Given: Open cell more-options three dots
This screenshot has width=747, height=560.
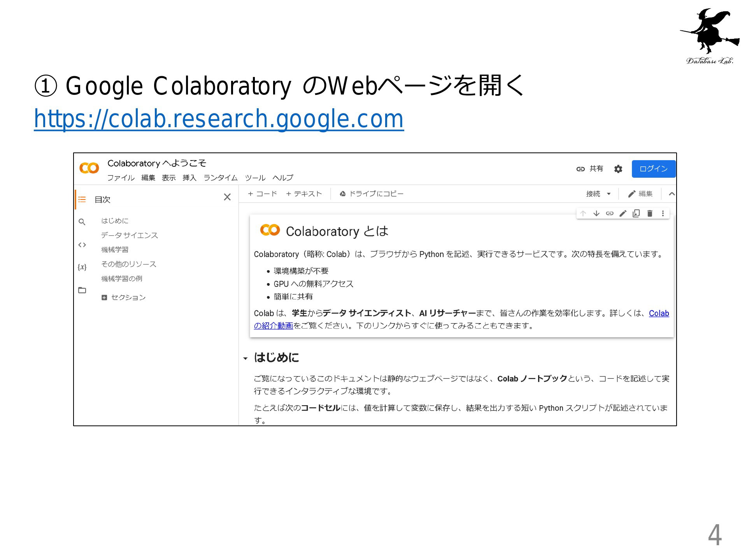Looking at the screenshot, I should 663,213.
